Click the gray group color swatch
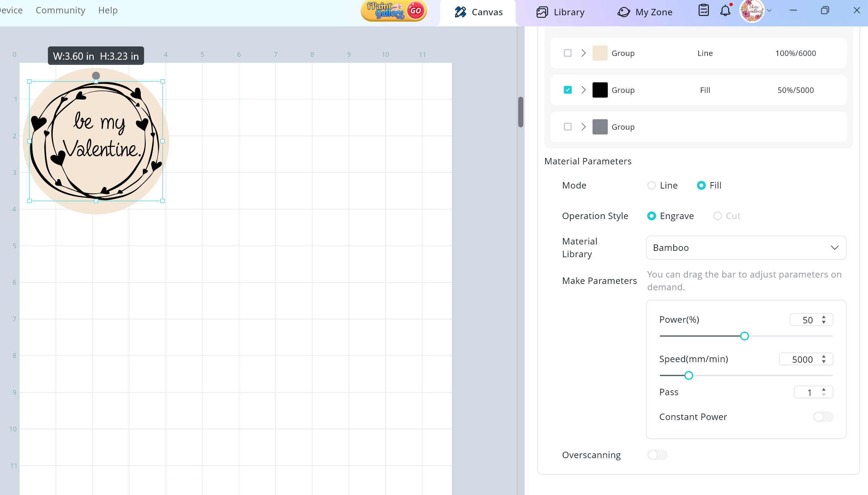The width and height of the screenshot is (868, 495). [x=600, y=127]
